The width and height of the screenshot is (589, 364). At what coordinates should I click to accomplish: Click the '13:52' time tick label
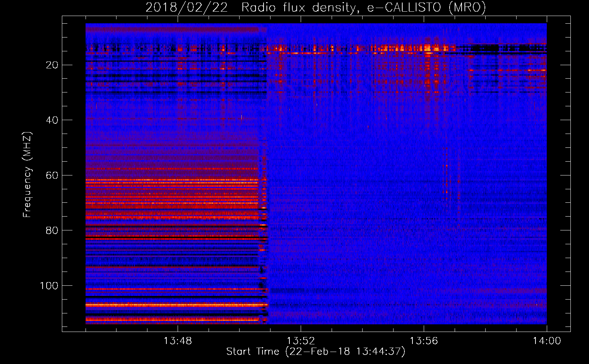click(x=301, y=341)
